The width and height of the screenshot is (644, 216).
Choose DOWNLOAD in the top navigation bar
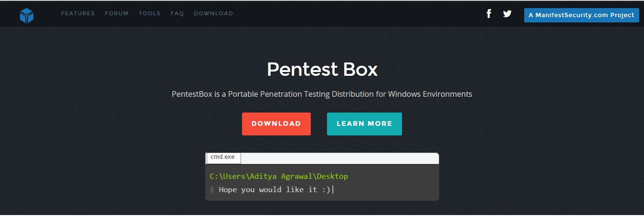213,13
